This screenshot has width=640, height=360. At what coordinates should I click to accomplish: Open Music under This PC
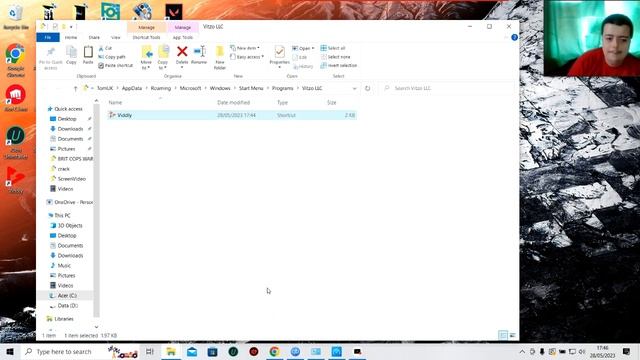pyautogui.click(x=64, y=265)
